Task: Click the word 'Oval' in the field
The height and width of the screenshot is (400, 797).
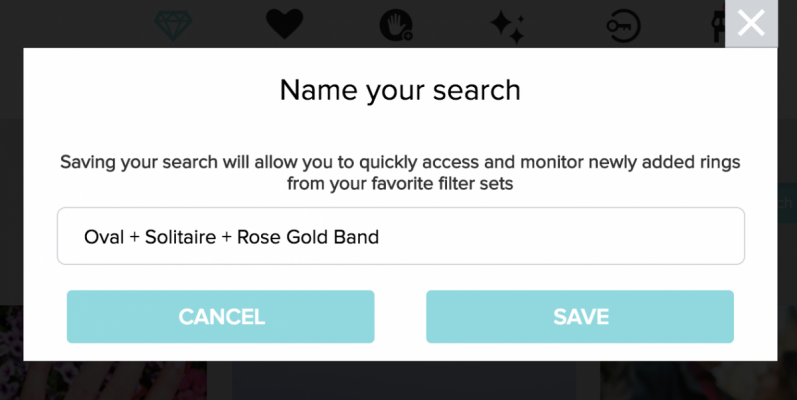Action: 104,237
